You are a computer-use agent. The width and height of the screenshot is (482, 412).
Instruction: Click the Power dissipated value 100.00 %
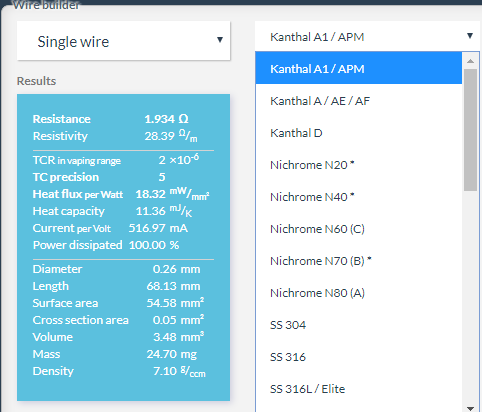(x=154, y=245)
